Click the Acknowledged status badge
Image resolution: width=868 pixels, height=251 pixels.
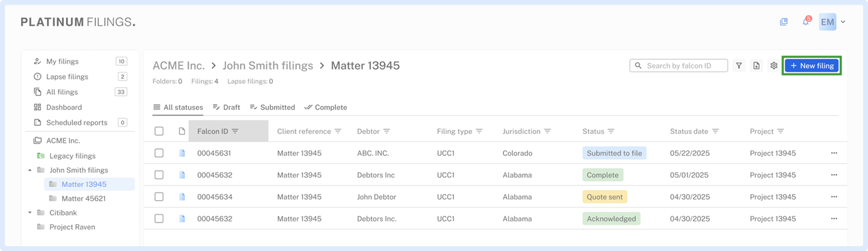(611, 219)
